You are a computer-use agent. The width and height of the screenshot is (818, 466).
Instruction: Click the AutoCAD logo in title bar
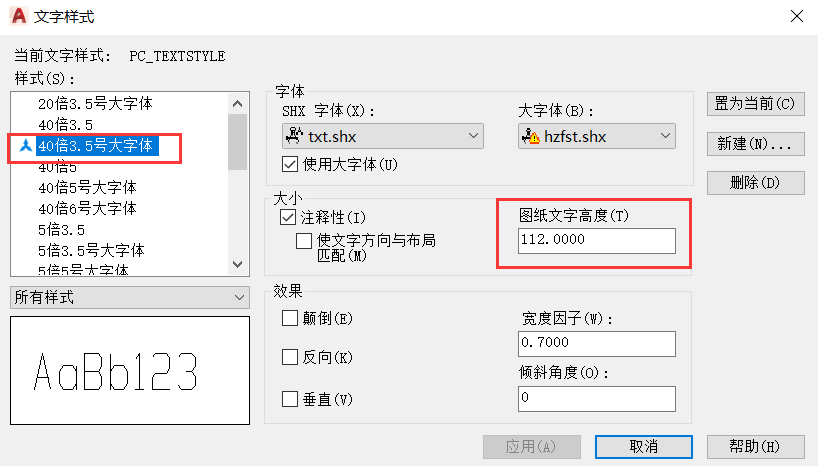17,15
